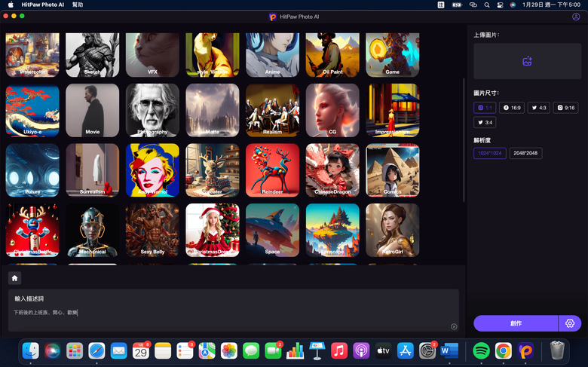Click the date and time in the menu bar
This screenshot has height=367, width=588.
click(x=551, y=5)
